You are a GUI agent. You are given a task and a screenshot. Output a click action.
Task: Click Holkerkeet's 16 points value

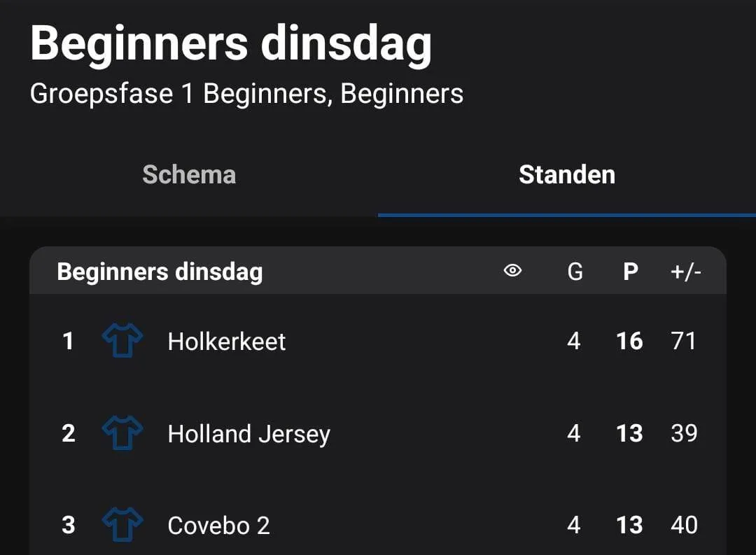pos(629,342)
